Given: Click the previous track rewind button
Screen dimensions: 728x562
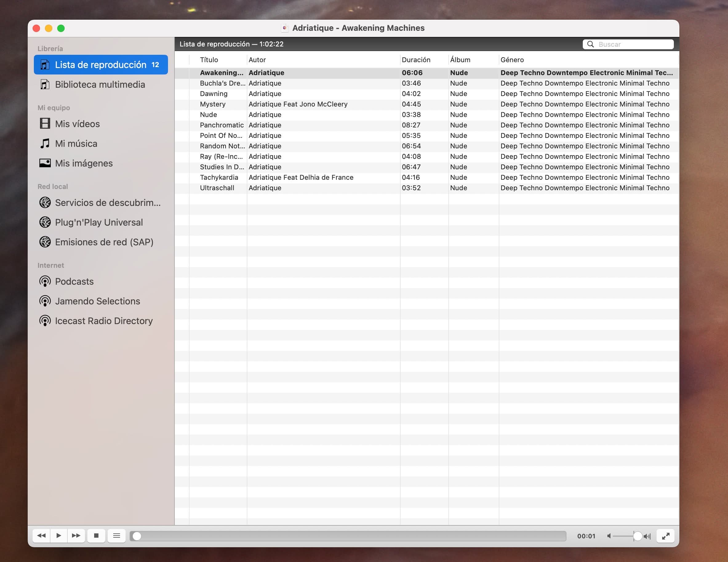Looking at the screenshot, I should coord(41,536).
